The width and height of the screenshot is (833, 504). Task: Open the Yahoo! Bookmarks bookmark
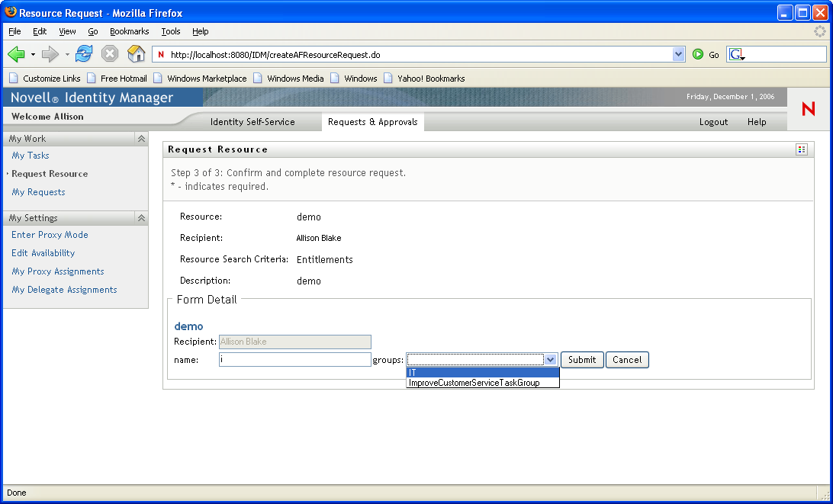424,79
